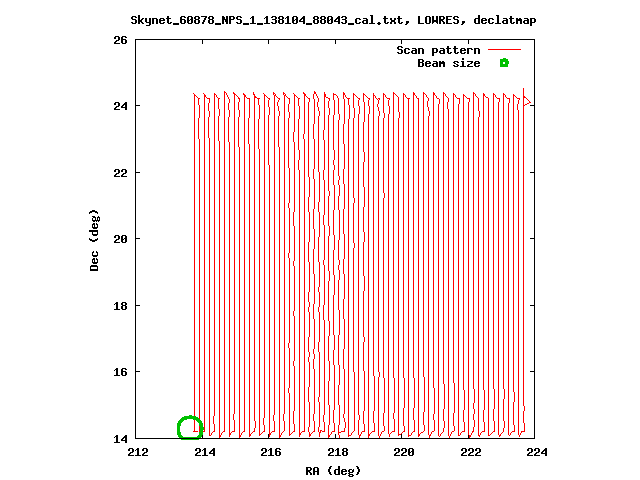
Task: Click the Dec axis tick label 14
Action: point(120,439)
